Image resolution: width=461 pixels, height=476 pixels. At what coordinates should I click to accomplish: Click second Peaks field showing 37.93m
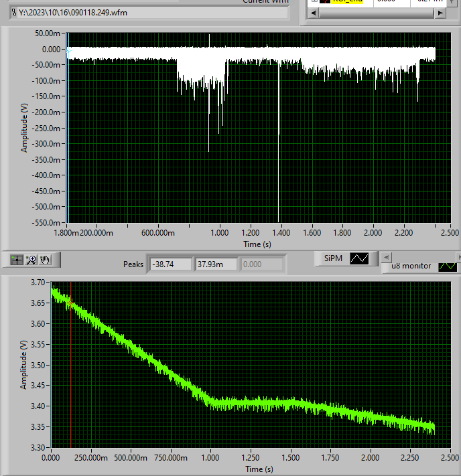(x=216, y=264)
